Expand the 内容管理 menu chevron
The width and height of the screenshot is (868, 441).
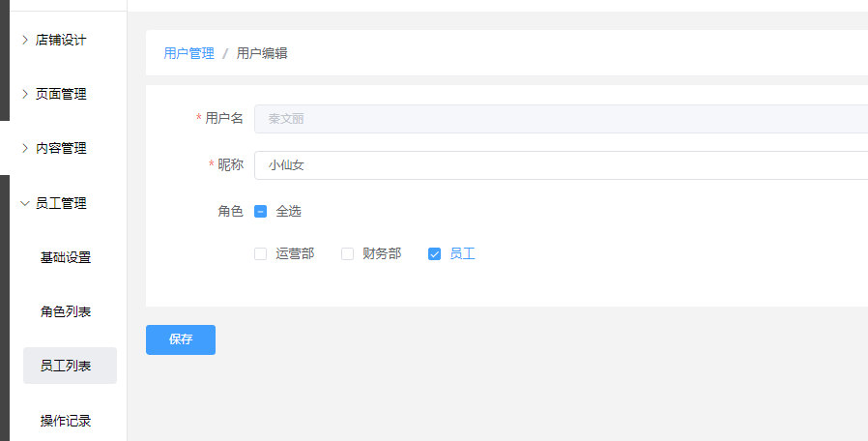coord(24,149)
